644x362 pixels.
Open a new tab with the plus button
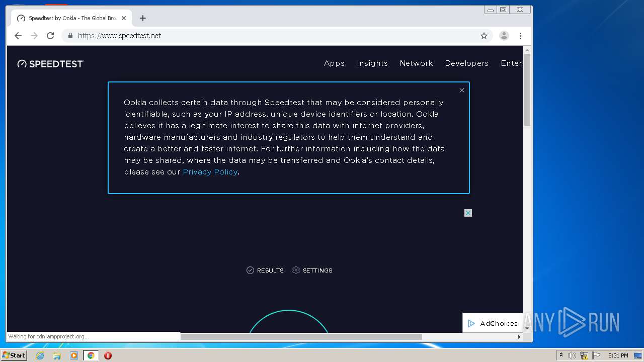[x=143, y=18]
